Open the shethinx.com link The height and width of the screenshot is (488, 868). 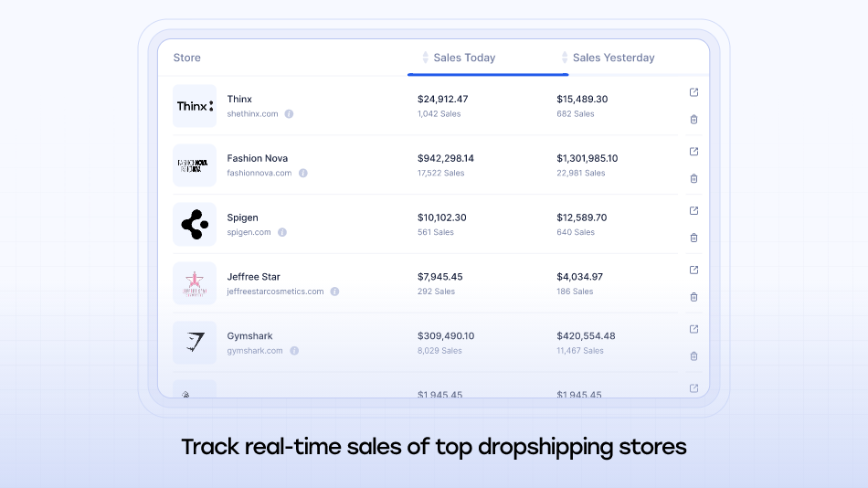coord(252,113)
